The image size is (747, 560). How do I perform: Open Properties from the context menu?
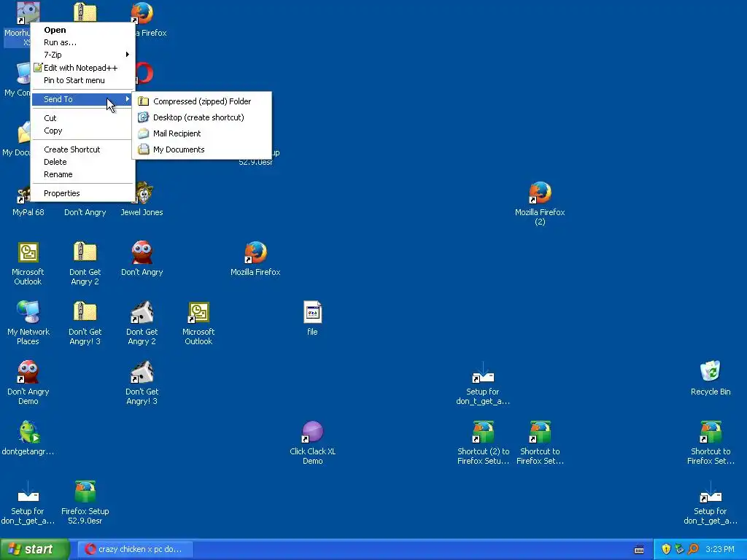[83, 193]
